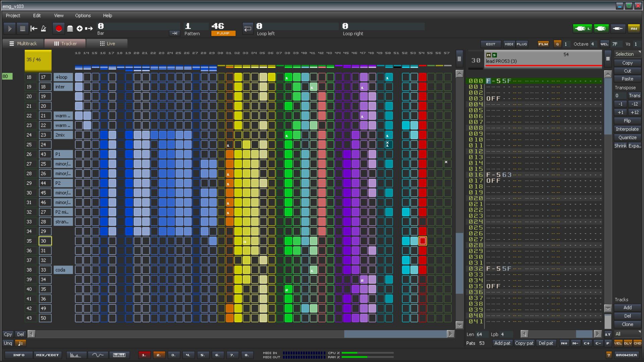Image resolution: width=644 pixels, height=362 pixels.
Task: Toggle the orange FLW follow button
Action: pos(543,44)
